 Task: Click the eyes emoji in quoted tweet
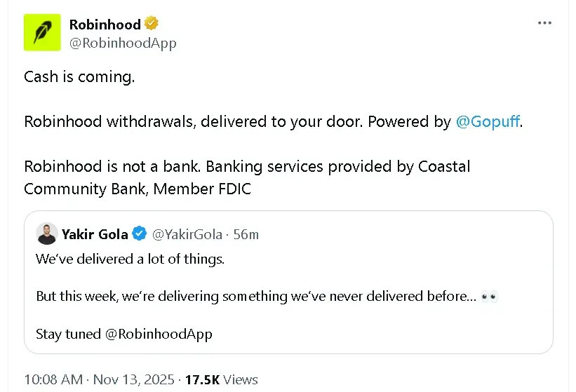tap(490, 297)
